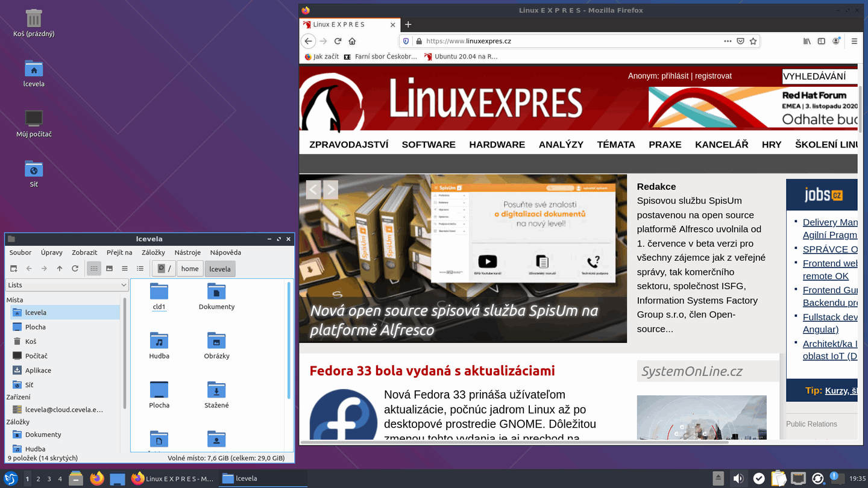Select lcevela@cloud.cevela device in sidebar
This screenshot has height=488, width=868.
(65, 410)
